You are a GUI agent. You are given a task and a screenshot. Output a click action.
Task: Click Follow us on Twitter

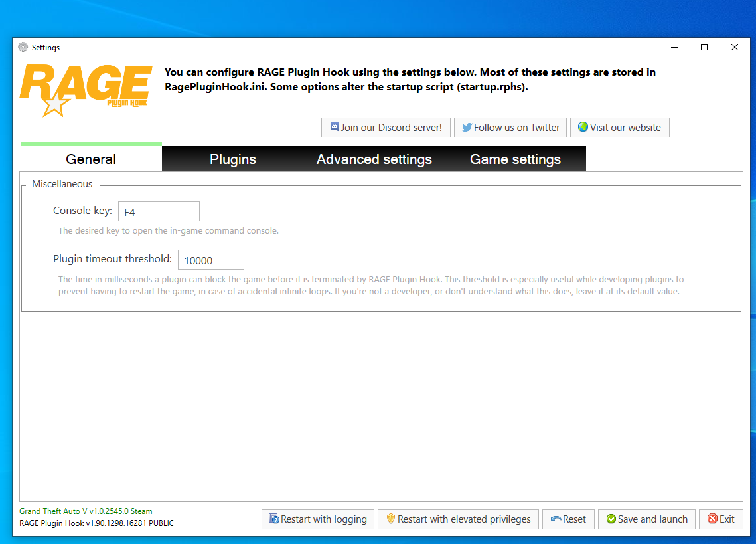[x=510, y=128]
